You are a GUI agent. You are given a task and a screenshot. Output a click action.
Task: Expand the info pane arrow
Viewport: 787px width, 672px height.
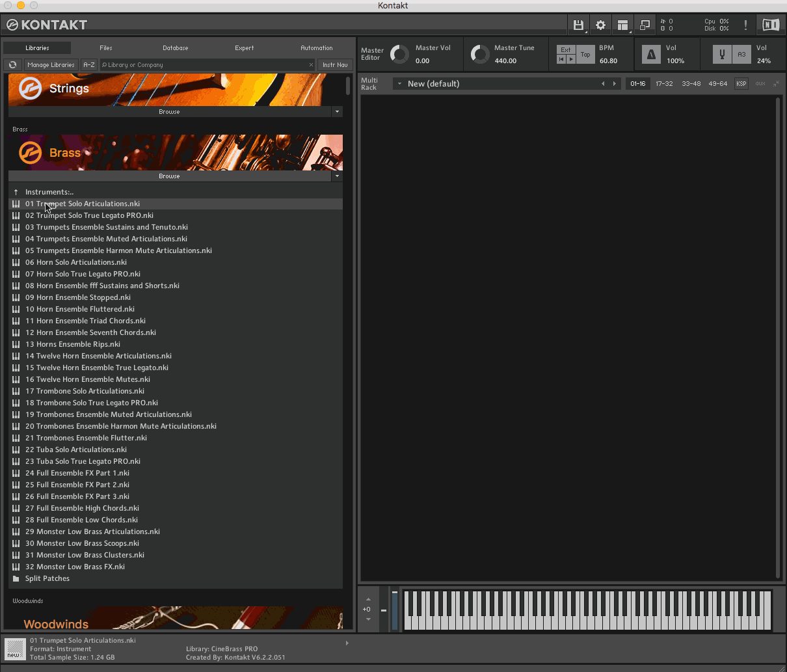point(347,643)
